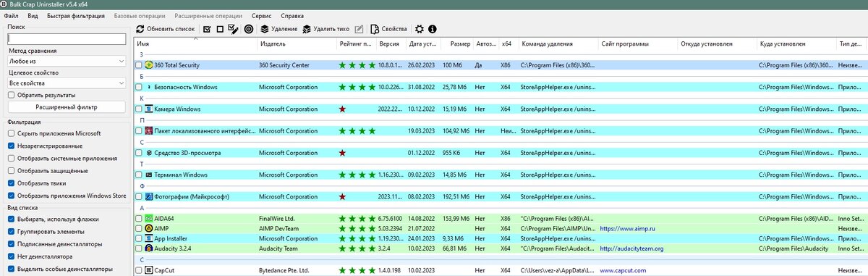Click the Audacity 3.2.4 app icon
Screen dimensions: 868x276
149,248
